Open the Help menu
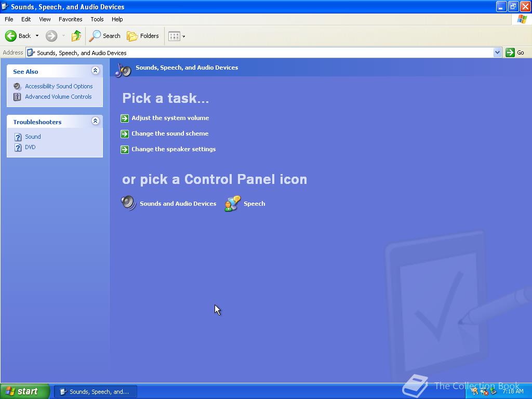The width and height of the screenshot is (532, 399). click(x=117, y=19)
